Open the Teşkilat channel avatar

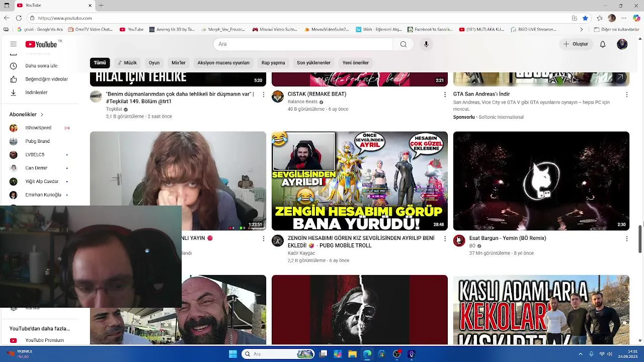point(96,97)
